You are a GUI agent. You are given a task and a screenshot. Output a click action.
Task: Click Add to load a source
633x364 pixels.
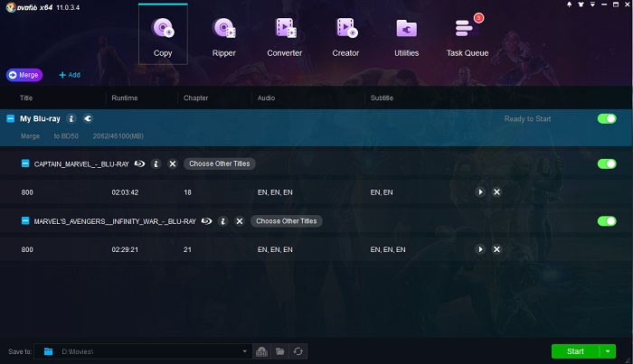70,75
